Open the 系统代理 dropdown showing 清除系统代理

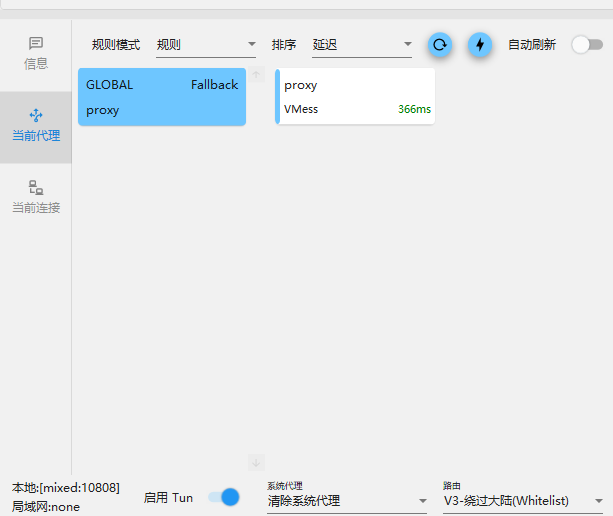coord(346,501)
